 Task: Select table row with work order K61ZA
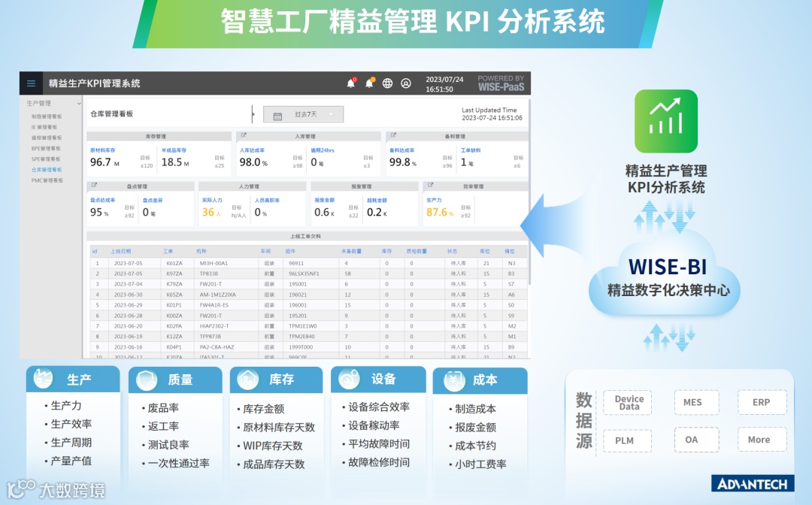(309, 263)
